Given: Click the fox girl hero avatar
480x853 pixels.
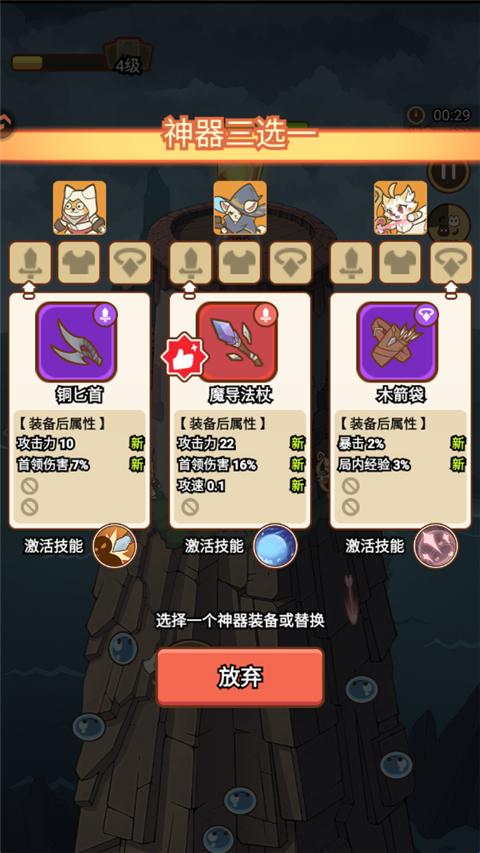Looking at the screenshot, I should pyautogui.click(x=401, y=208).
